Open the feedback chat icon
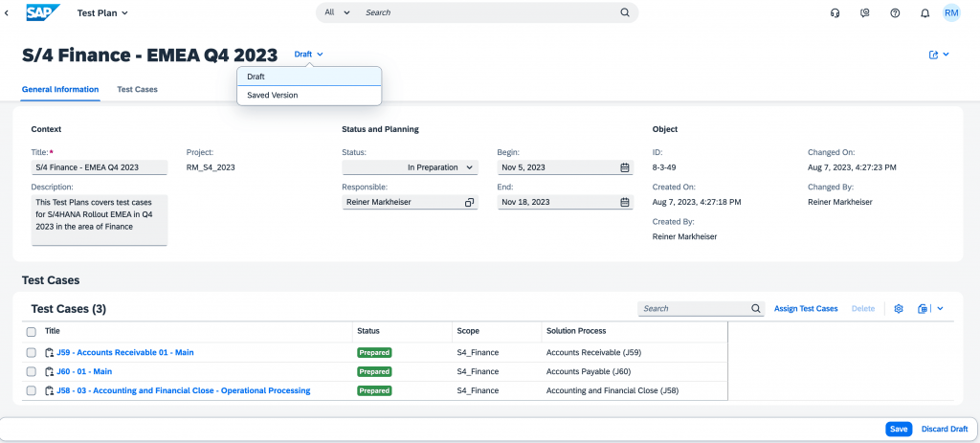This screenshot has width=980, height=443. coord(865,12)
